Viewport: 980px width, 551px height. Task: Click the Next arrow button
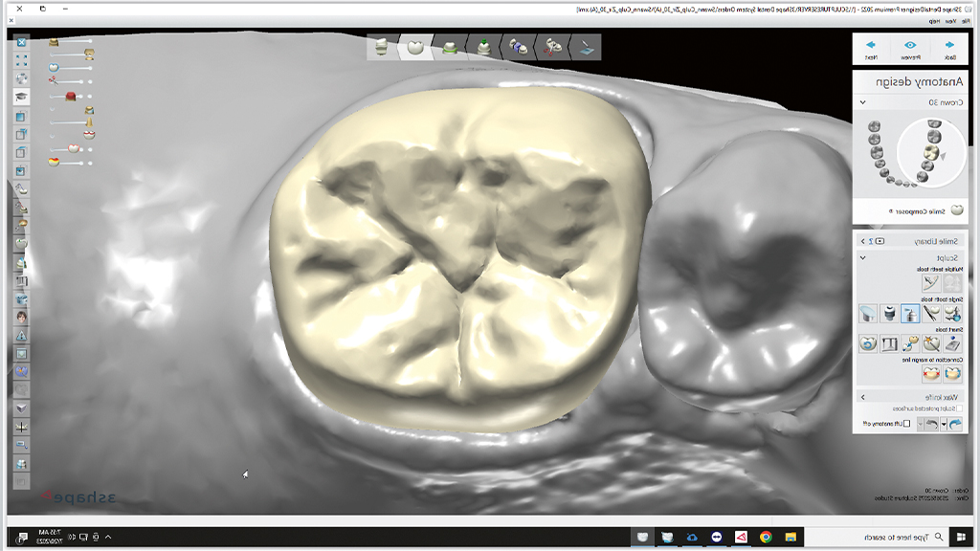870,49
